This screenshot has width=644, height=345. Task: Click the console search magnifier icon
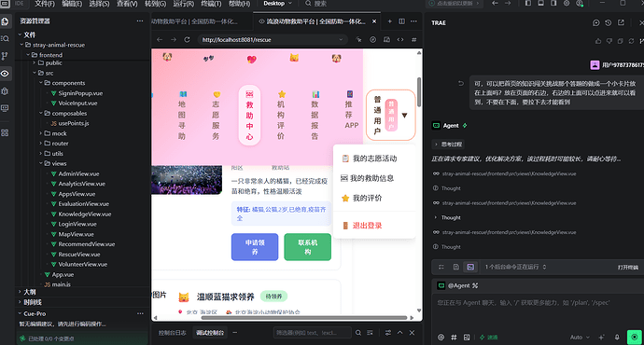pos(358,333)
